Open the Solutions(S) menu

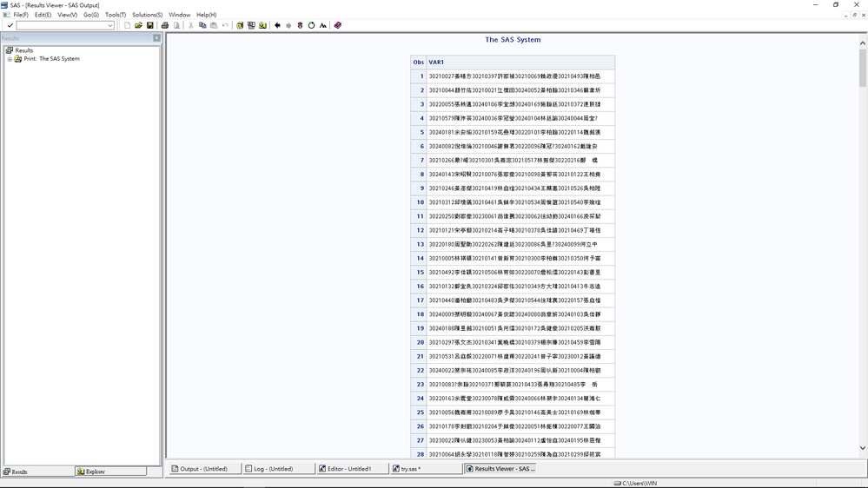click(x=147, y=15)
